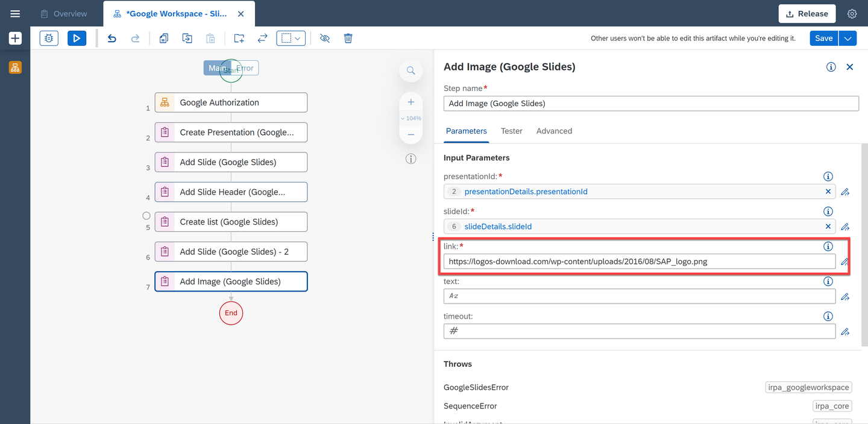Open the zoom level 104% dropdown
This screenshot has width=868, height=424.
point(410,119)
